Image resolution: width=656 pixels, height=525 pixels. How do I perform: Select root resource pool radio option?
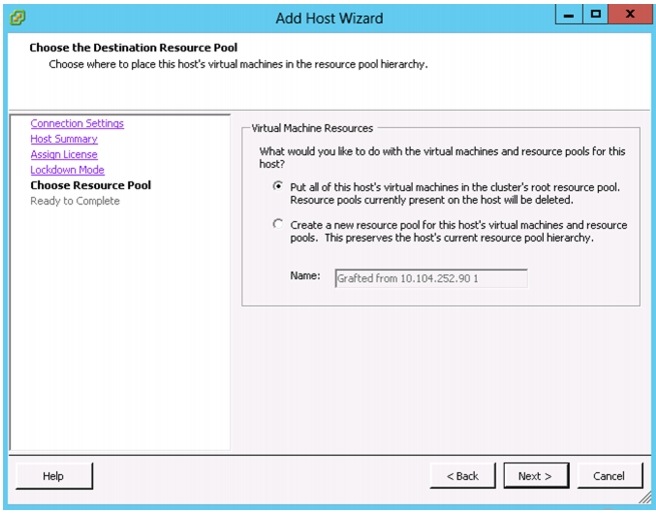pos(277,186)
